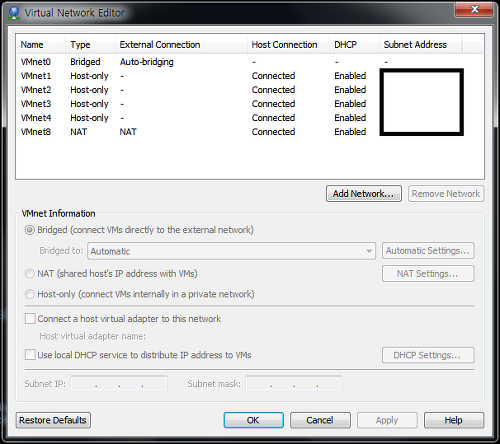Open the Bridged to Automatic dropdown
This screenshot has height=444, width=500.
231,251
